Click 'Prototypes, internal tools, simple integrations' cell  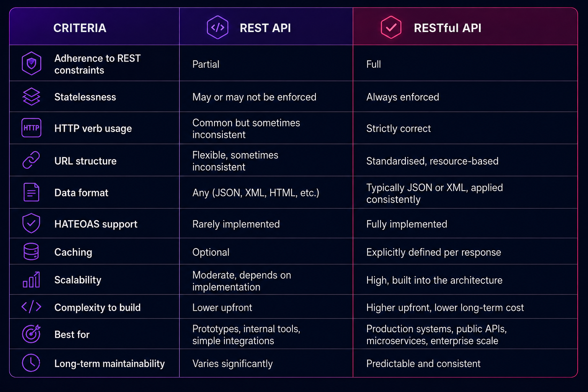coord(246,335)
